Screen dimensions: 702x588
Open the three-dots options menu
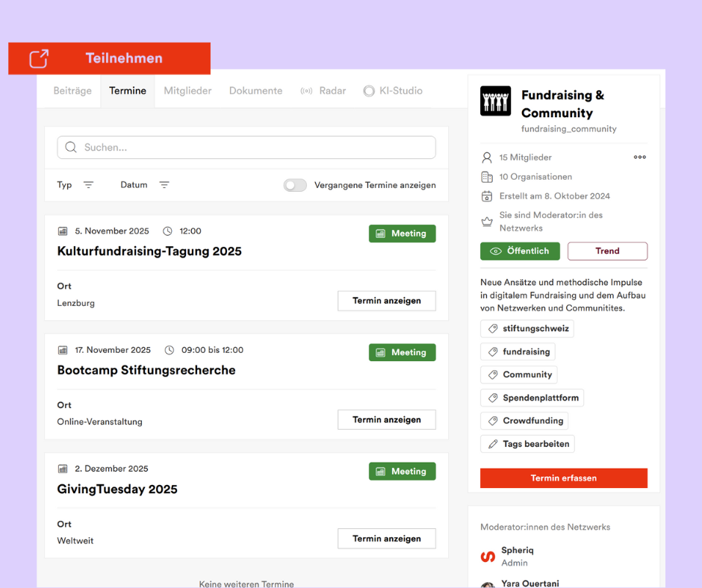(x=639, y=157)
